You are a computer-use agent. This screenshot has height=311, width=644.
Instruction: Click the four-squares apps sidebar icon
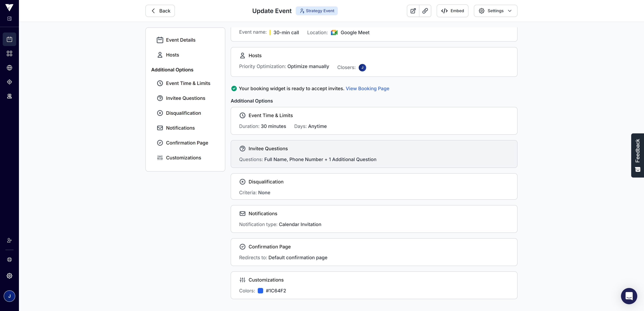coord(9,53)
